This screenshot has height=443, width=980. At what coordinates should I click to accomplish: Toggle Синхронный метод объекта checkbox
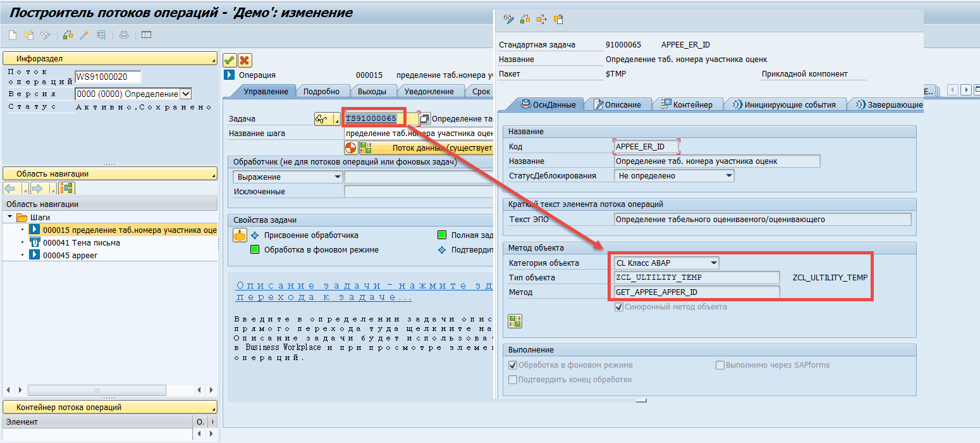[620, 307]
